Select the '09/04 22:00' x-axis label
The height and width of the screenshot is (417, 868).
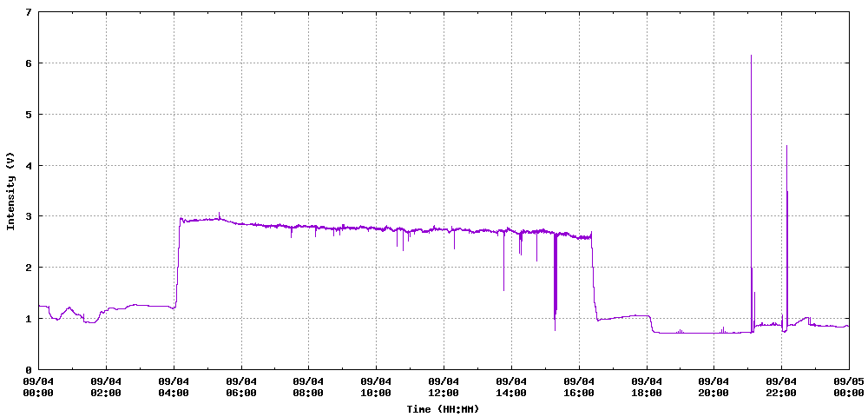(x=781, y=387)
